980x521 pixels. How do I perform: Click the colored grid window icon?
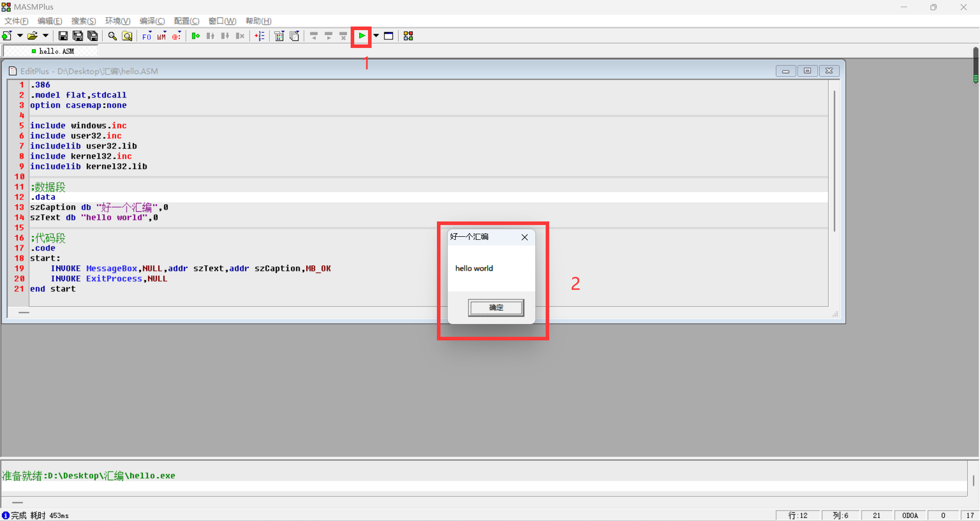click(x=279, y=36)
